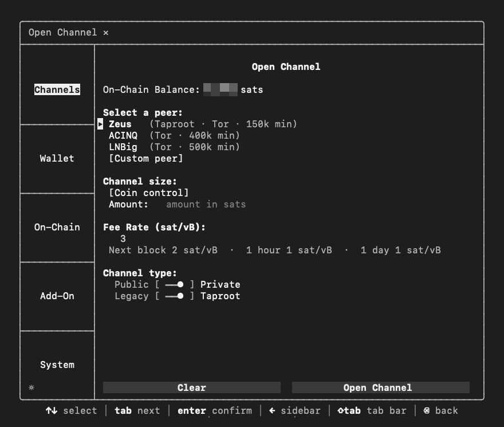This screenshot has width=504, height=427.
Task: Click the arrow marker beside Zeus
Action: pos(100,124)
